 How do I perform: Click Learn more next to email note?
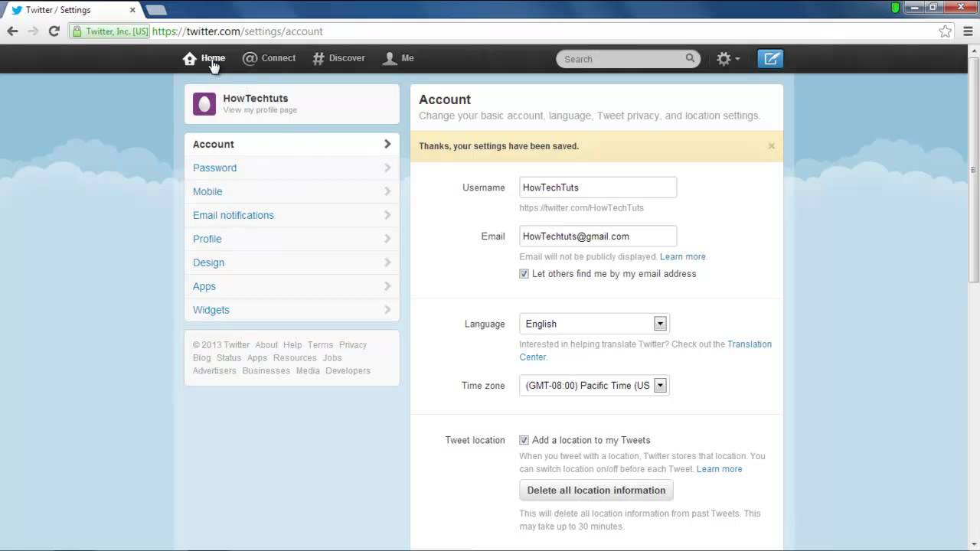pyautogui.click(x=682, y=256)
